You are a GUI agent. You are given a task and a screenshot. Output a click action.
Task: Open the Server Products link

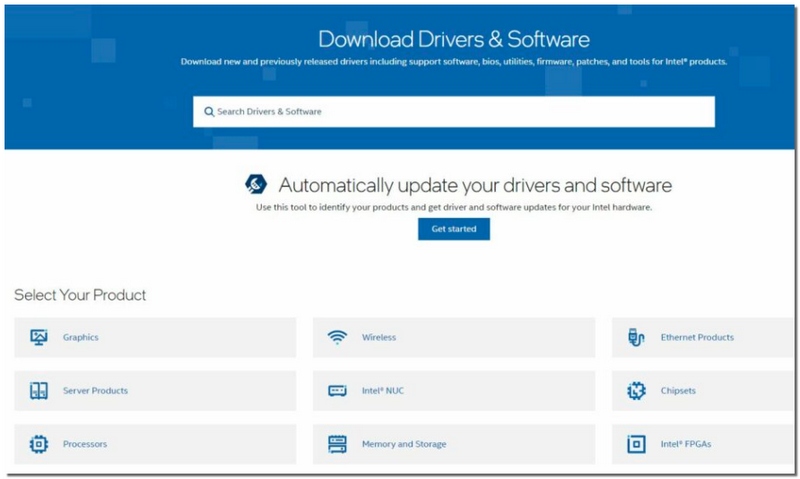pos(95,391)
